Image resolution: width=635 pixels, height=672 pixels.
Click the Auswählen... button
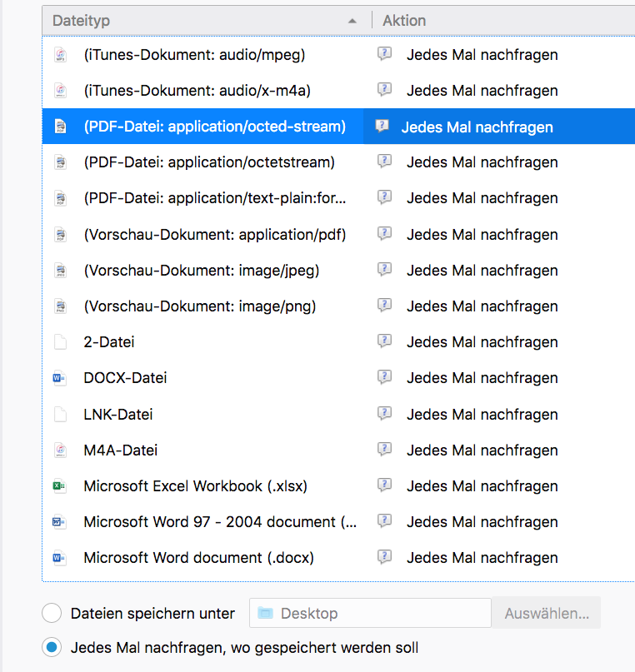546,614
